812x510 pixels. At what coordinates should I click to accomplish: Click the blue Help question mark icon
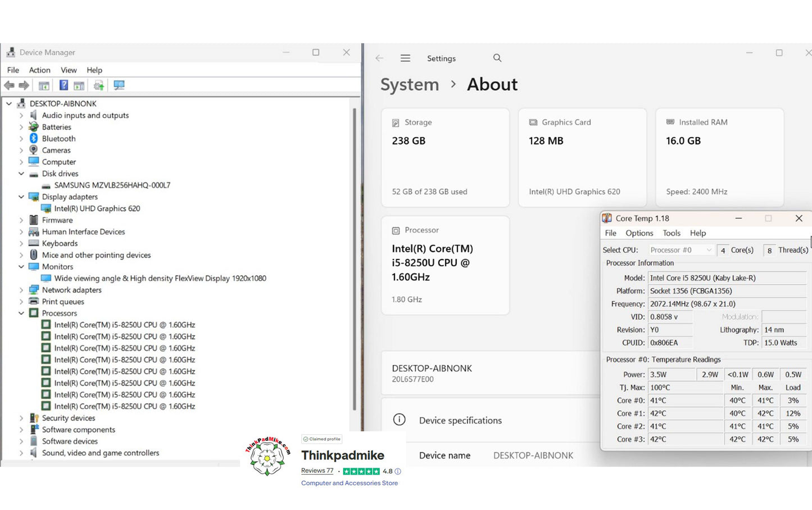(63, 85)
